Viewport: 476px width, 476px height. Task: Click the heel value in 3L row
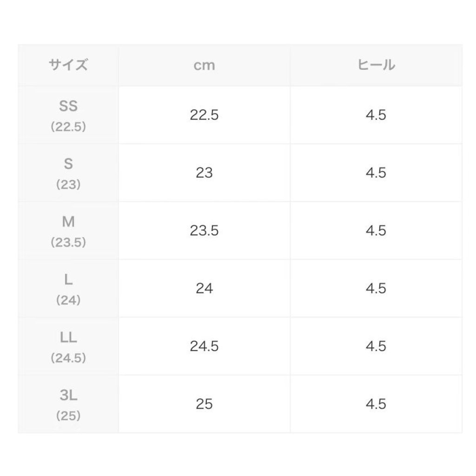pyautogui.click(x=376, y=404)
